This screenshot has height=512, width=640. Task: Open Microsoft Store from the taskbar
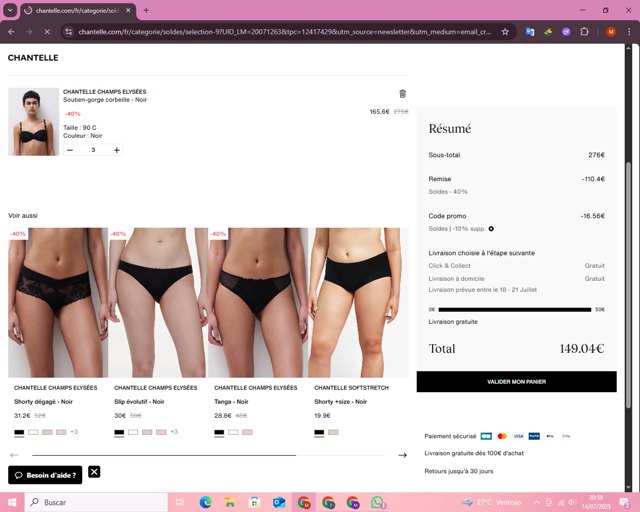pyautogui.click(x=254, y=502)
